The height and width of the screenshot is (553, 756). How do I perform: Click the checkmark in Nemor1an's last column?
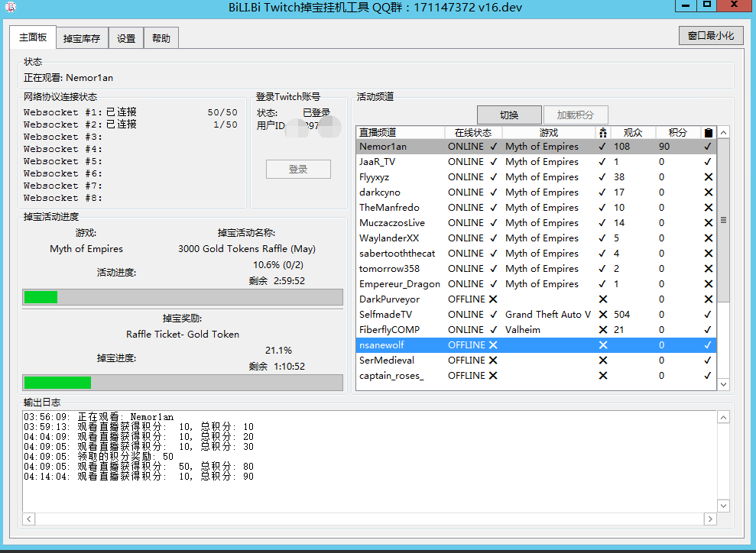tap(708, 146)
